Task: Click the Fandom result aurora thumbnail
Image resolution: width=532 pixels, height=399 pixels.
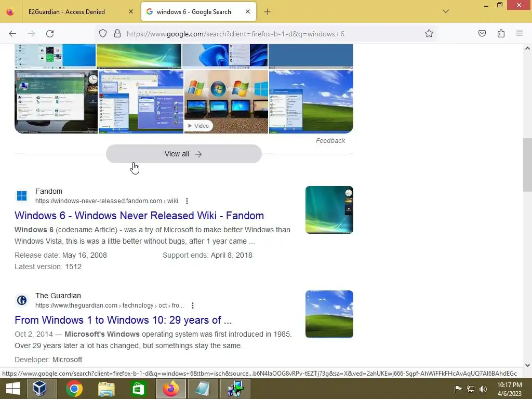Action: coord(329,210)
